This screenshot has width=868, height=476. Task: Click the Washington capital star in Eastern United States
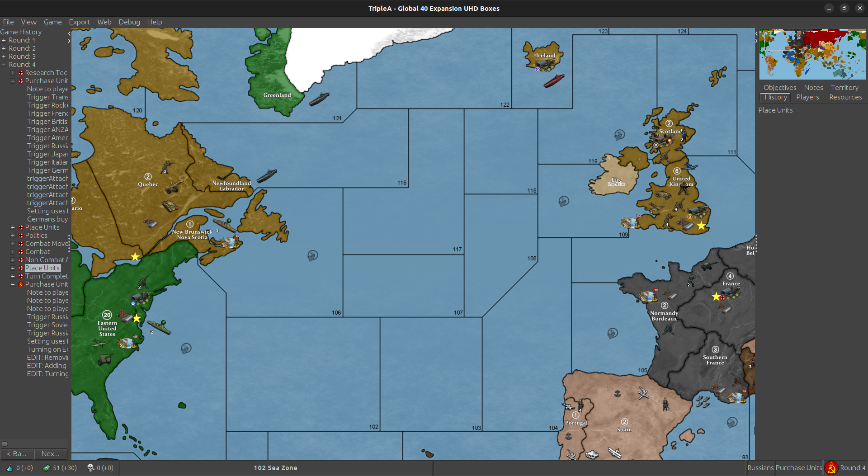(x=137, y=318)
